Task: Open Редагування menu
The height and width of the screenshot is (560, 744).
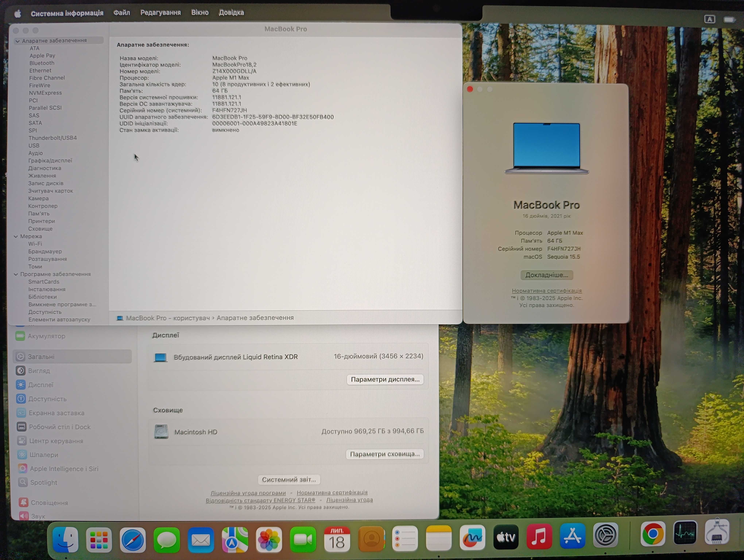Action: [160, 13]
